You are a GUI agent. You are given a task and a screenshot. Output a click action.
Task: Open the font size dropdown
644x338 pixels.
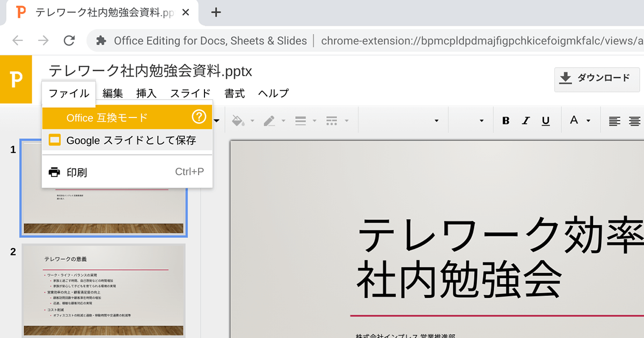point(481,121)
